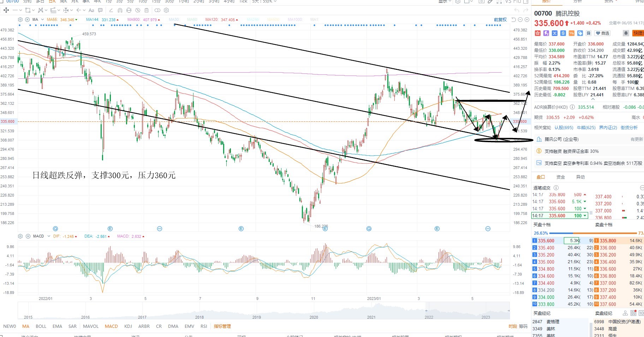Viewport: 644px width, 337px height.
Task: Select the eraser drawing tool
Action: [111, 10]
